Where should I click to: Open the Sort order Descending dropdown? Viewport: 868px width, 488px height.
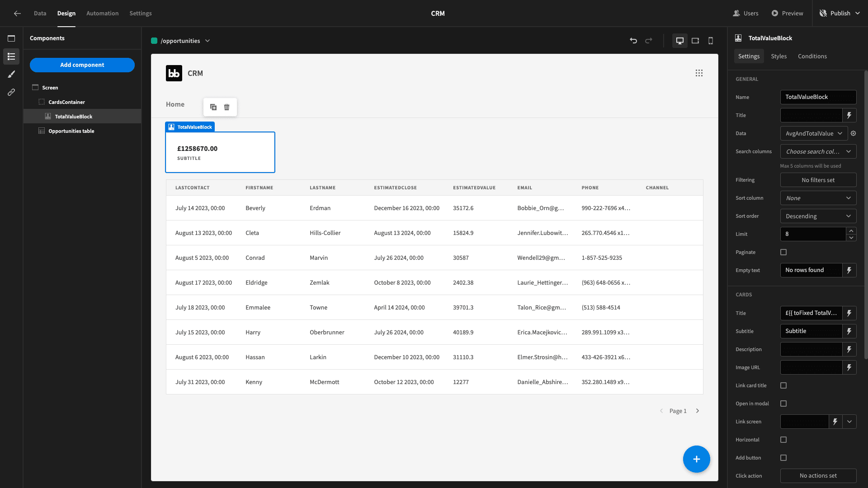(x=818, y=216)
